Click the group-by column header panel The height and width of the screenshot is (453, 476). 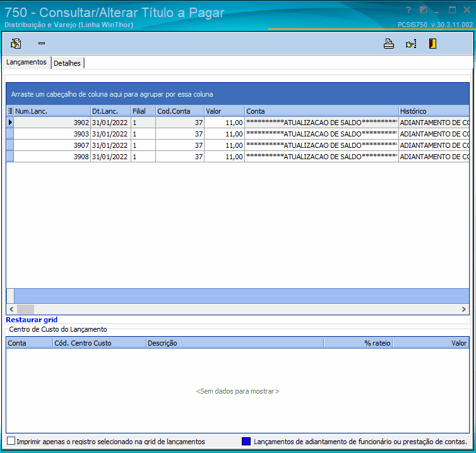tap(238, 94)
